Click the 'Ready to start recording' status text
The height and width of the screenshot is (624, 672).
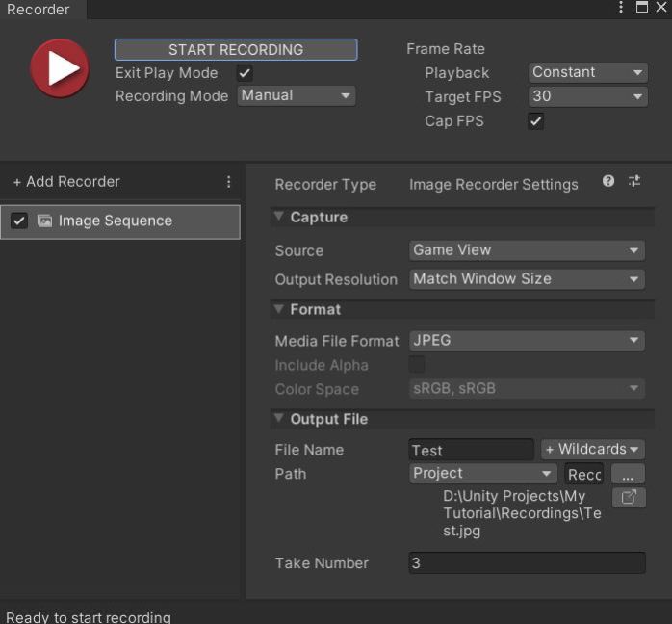[x=89, y=617]
